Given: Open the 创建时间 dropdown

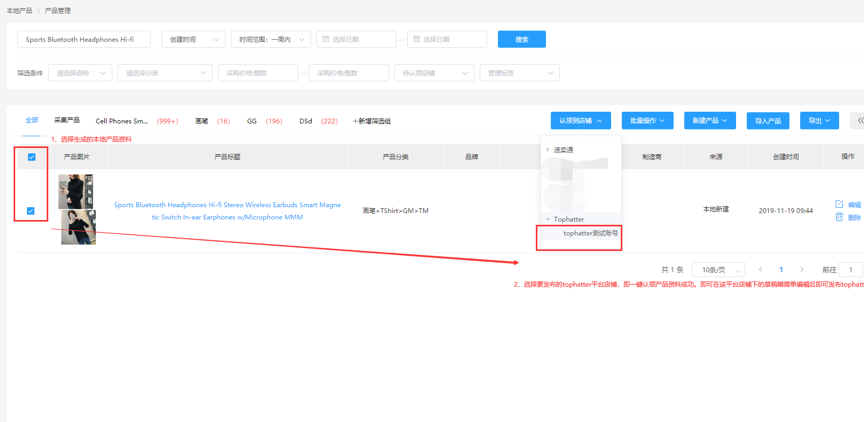Looking at the screenshot, I should point(193,40).
